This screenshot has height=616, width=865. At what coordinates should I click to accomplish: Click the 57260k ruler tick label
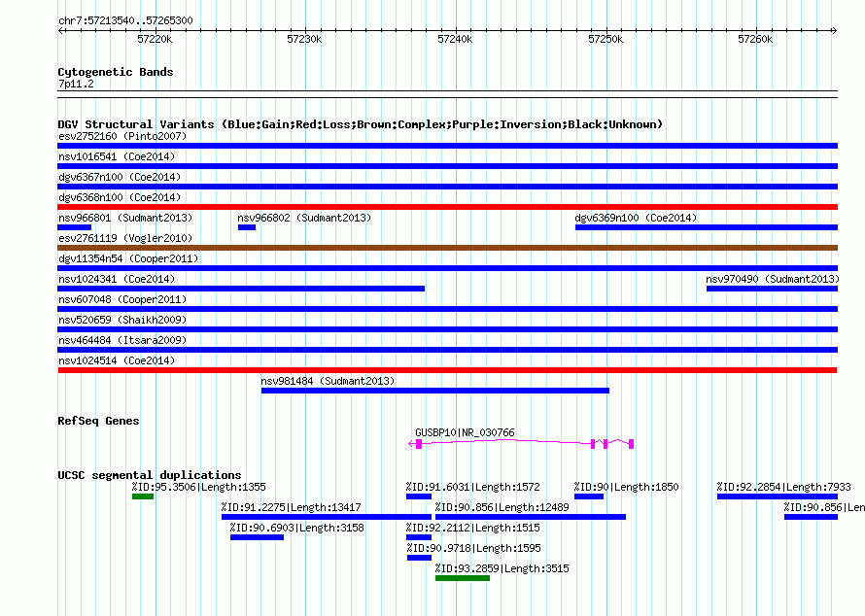coord(755,39)
